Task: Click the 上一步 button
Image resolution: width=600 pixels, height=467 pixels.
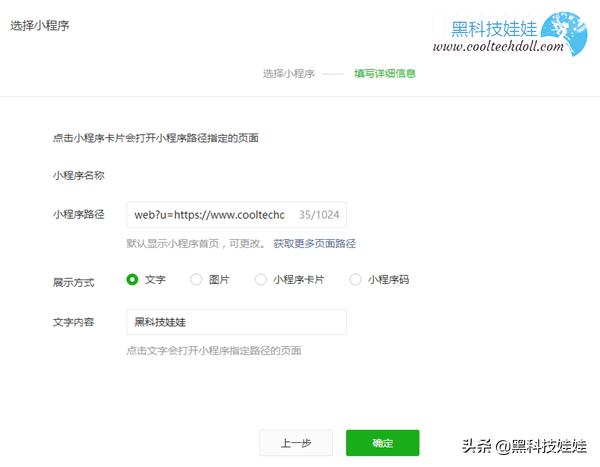Action: coord(296,443)
